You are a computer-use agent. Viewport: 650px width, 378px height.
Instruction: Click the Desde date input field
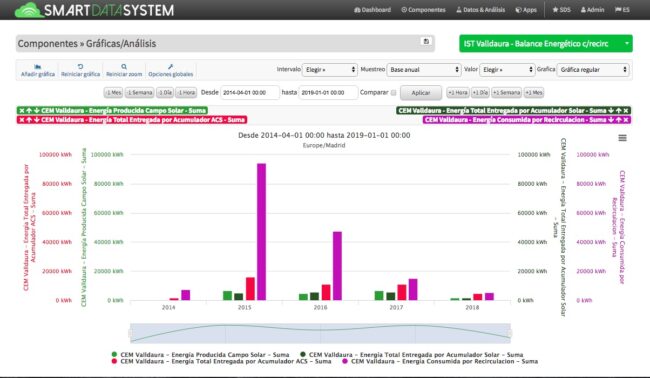tap(250, 93)
